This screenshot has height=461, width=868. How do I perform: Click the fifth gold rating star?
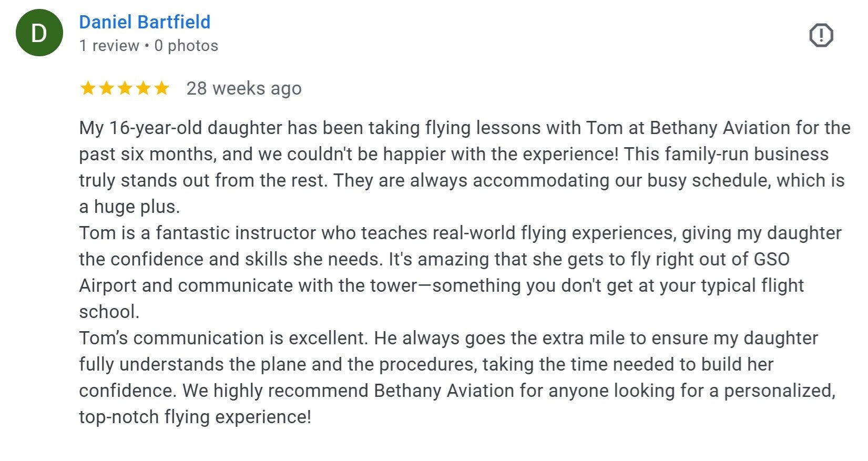click(x=161, y=88)
